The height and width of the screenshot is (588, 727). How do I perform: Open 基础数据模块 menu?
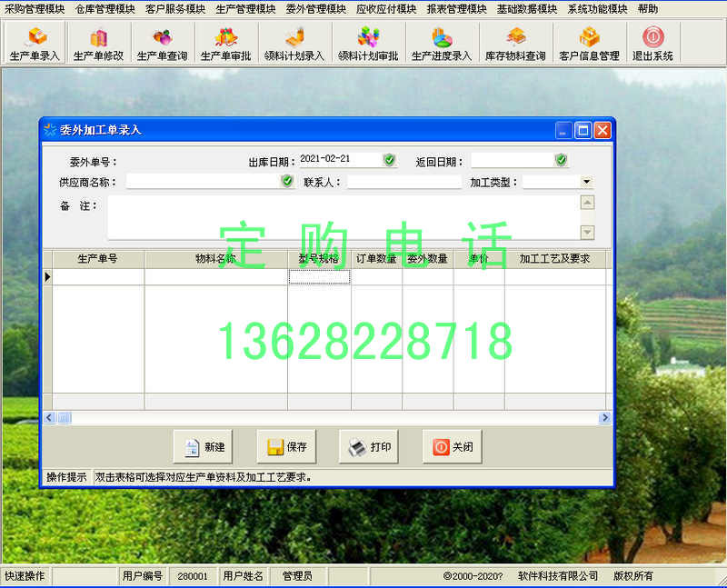(527, 9)
